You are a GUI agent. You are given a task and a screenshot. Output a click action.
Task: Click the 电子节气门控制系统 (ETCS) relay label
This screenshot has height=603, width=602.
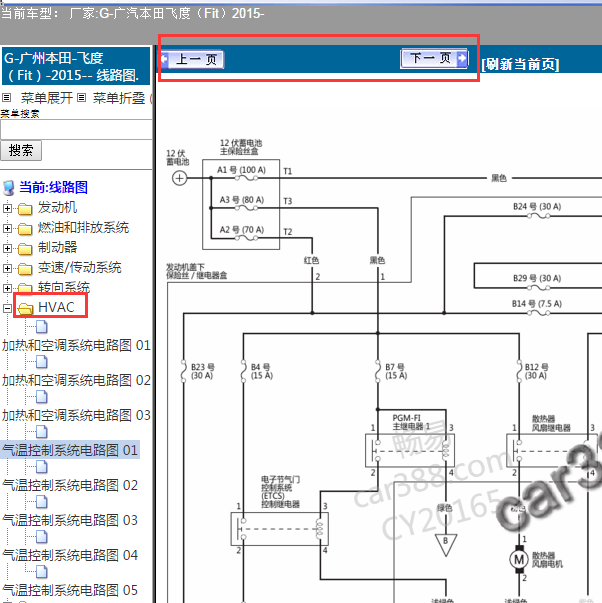(x=280, y=492)
